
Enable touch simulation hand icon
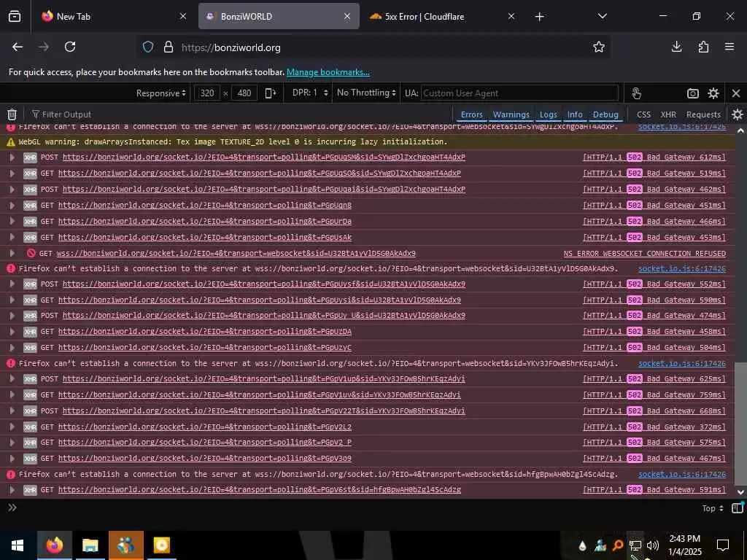click(636, 93)
